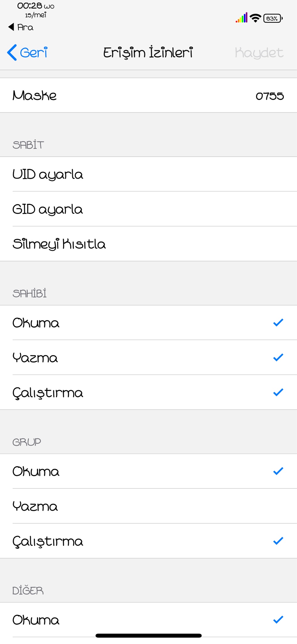
Task: Tap the battery indicator icon
Action: [x=273, y=19]
